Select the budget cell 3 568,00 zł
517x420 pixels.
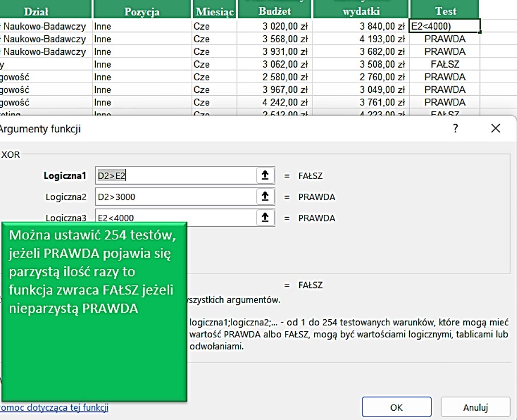[274, 39]
